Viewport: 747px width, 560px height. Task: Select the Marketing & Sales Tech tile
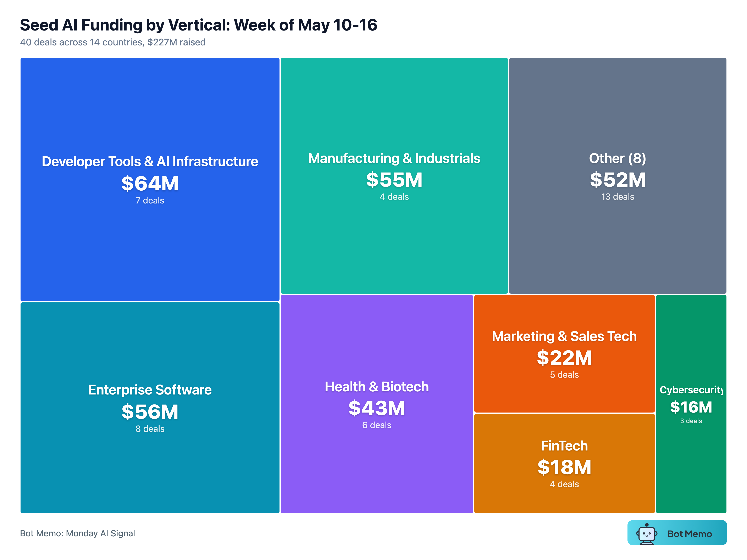tap(564, 353)
